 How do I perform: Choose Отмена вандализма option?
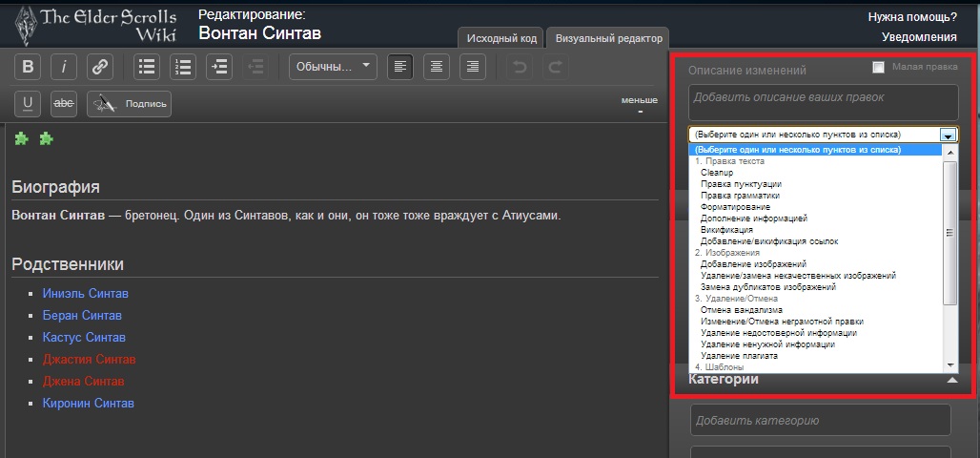click(742, 310)
